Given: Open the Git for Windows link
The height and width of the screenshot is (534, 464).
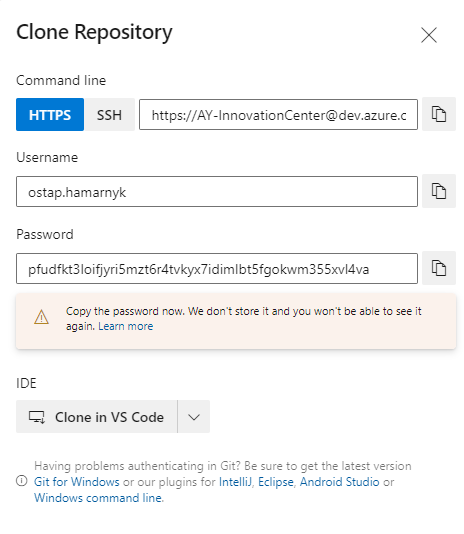Looking at the screenshot, I should [77, 482].
